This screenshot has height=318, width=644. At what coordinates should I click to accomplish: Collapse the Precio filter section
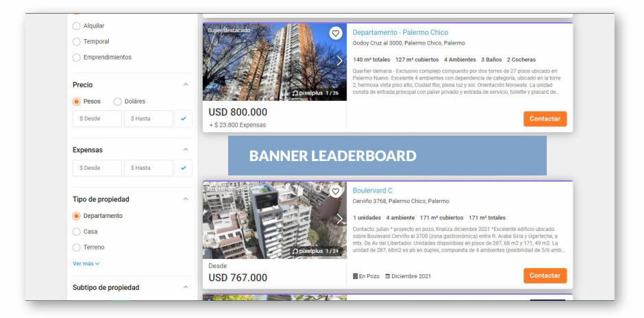[186, 84]
